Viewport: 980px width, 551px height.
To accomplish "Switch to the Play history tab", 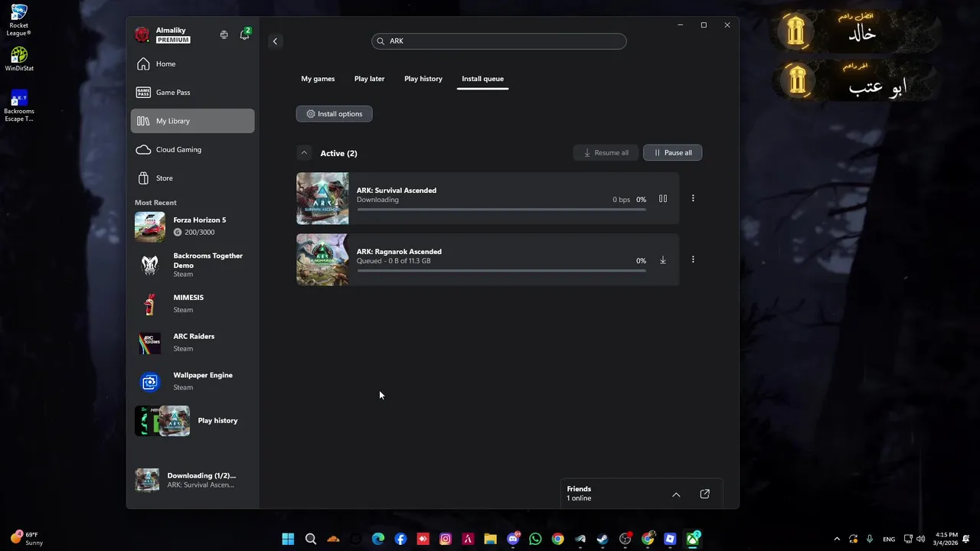I will (x=423, y=79).
